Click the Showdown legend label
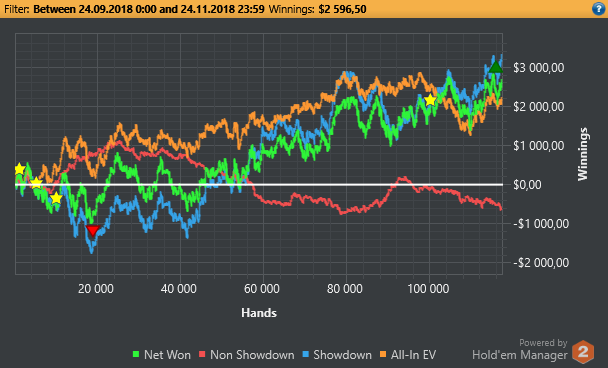The image size is (608, 368). point(342,354)
